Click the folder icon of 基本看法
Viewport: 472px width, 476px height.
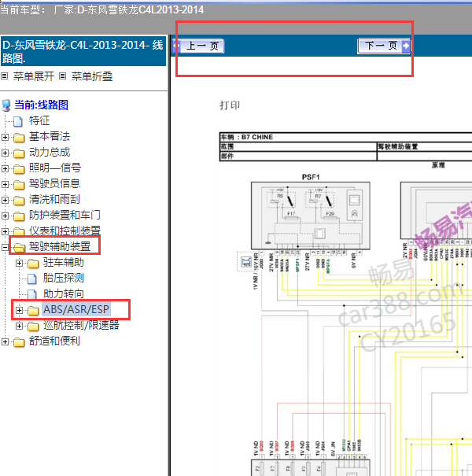coord(19,138)
